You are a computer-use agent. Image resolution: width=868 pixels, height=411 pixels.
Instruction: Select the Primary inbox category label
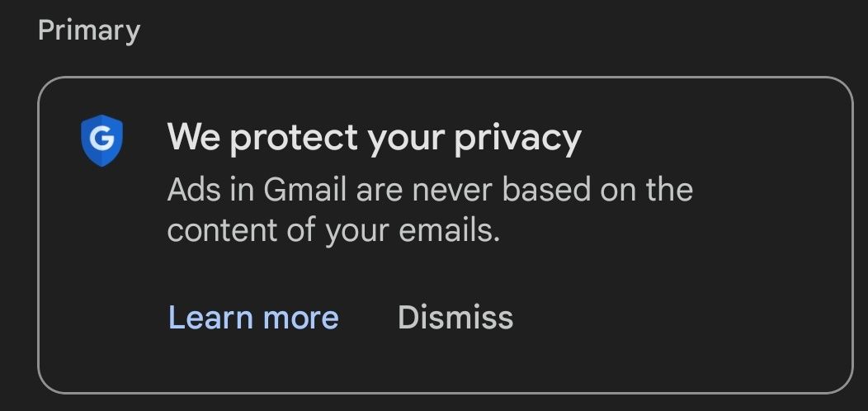(89, 31)
